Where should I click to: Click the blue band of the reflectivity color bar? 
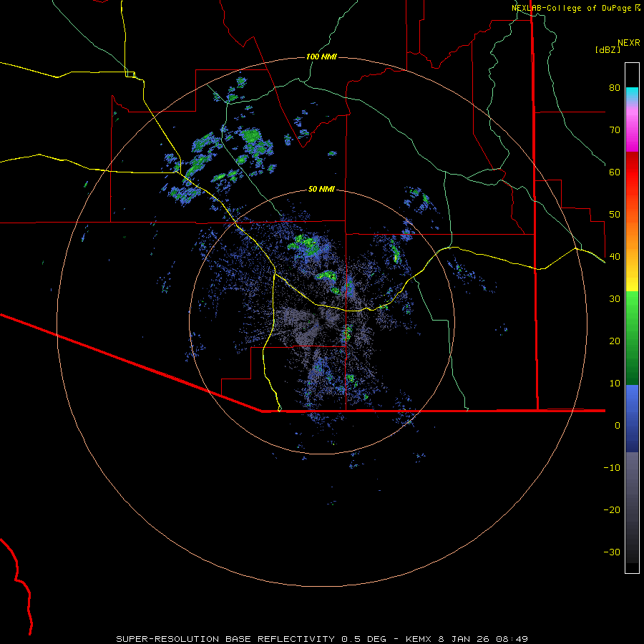tap(632, 419)
